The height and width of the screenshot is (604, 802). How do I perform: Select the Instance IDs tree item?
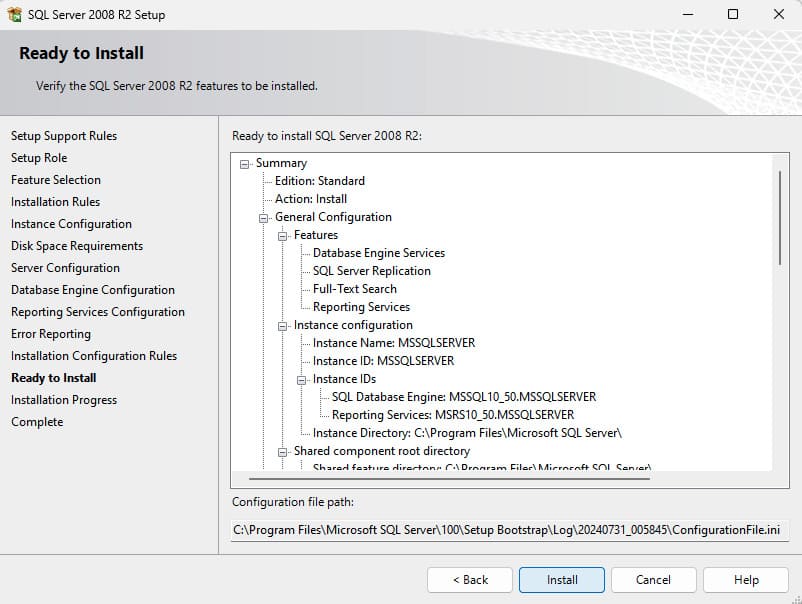(344, 379)
